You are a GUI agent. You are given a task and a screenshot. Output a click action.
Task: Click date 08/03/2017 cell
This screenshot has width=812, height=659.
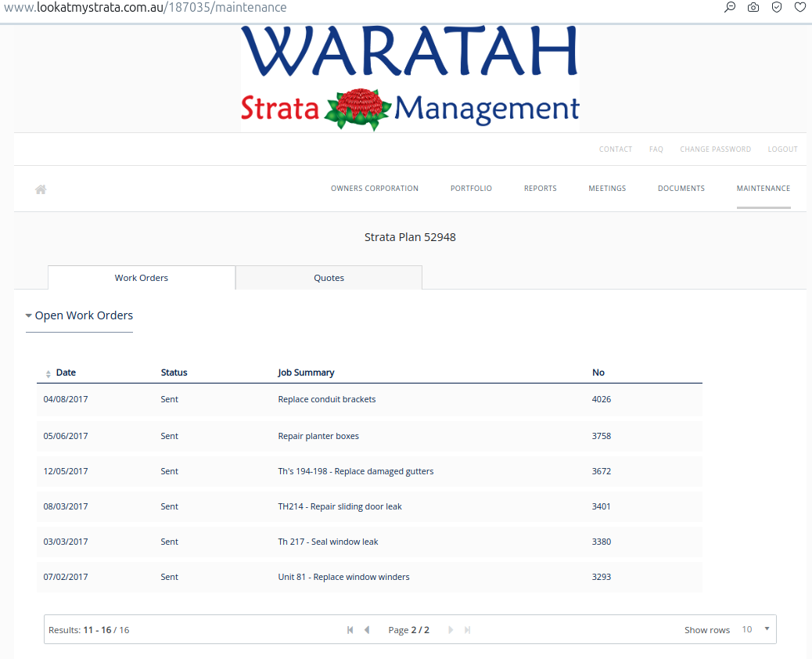click(66, 506)
